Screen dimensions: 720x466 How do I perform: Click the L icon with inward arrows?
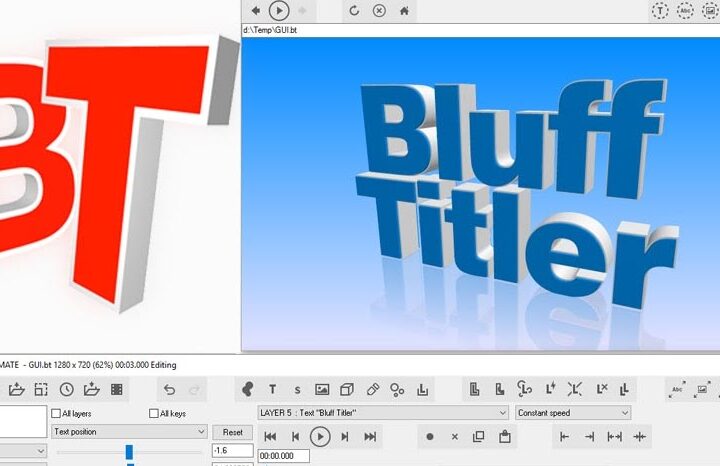574,389
